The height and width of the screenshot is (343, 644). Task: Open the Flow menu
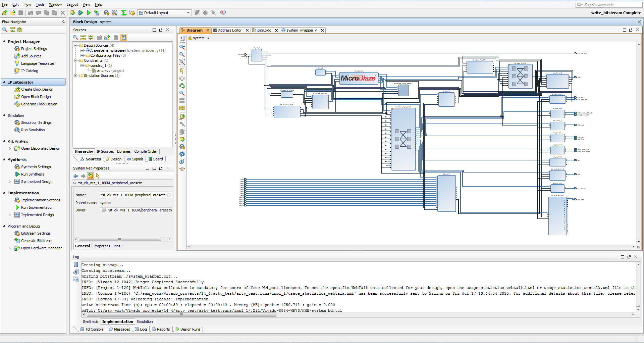pos(27,4)
